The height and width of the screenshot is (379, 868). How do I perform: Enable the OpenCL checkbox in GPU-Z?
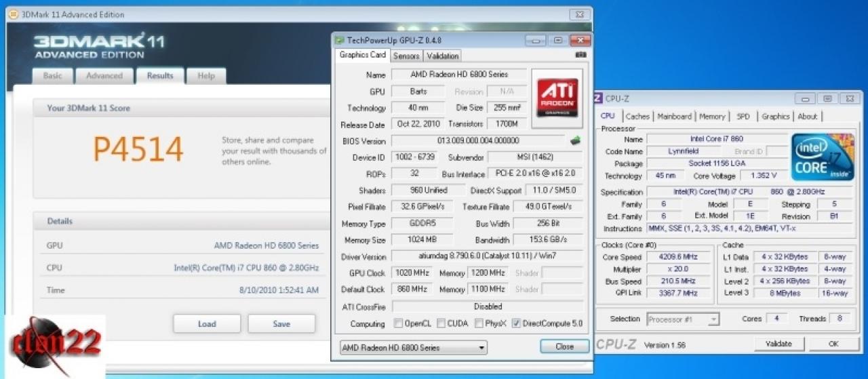[397, 323]
